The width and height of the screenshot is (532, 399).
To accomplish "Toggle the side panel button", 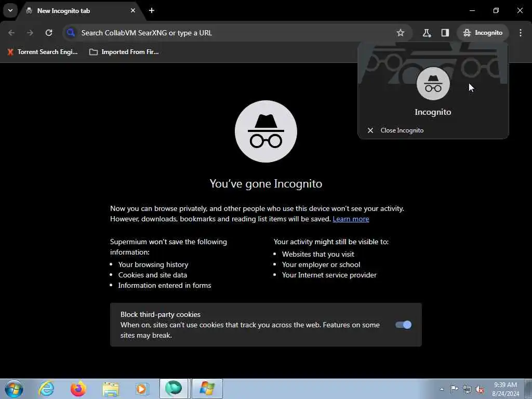I will point(445,33).
